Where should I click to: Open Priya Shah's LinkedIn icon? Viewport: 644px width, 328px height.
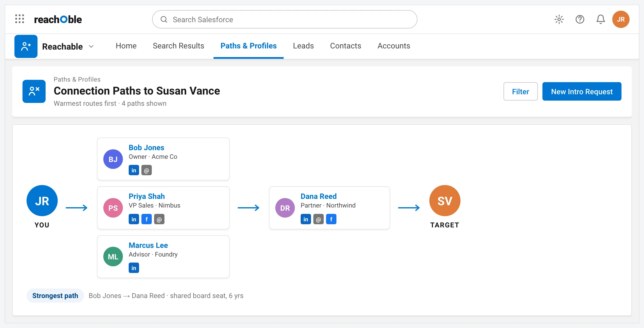pyautogui.click(x=134, y=219)
